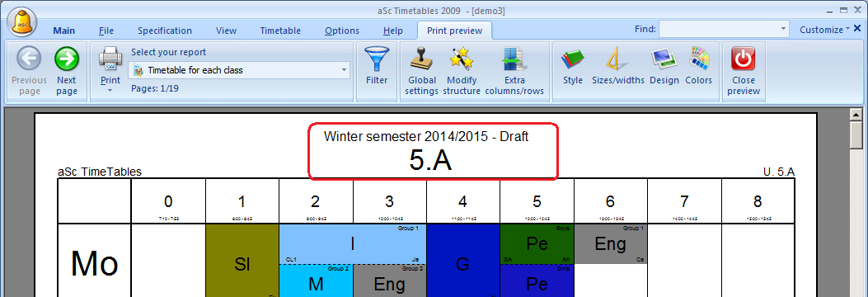The height and width of the screenshot is (297, 868).
Task: Switch to the Specification tab
Action: (x=165, y=31)
